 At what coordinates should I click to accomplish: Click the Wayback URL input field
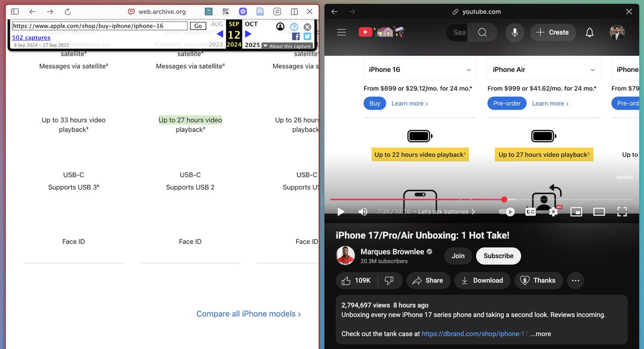99,26
